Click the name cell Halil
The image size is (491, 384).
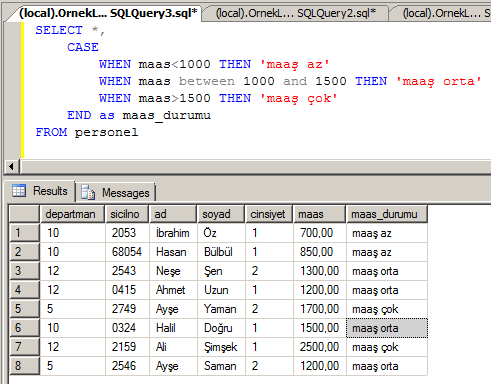click(x=173, y=328)
